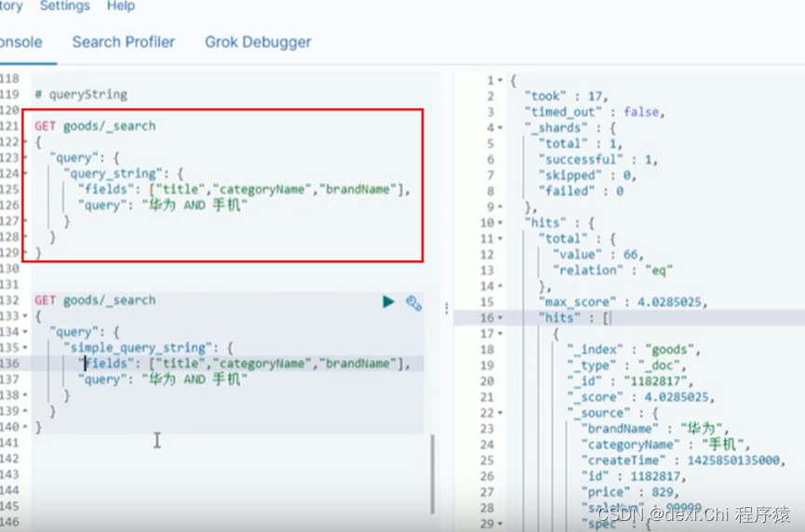Click the "skipped" : 0 line
The height and width of the screenshot is (532, 805).
(x=588, y=176)
